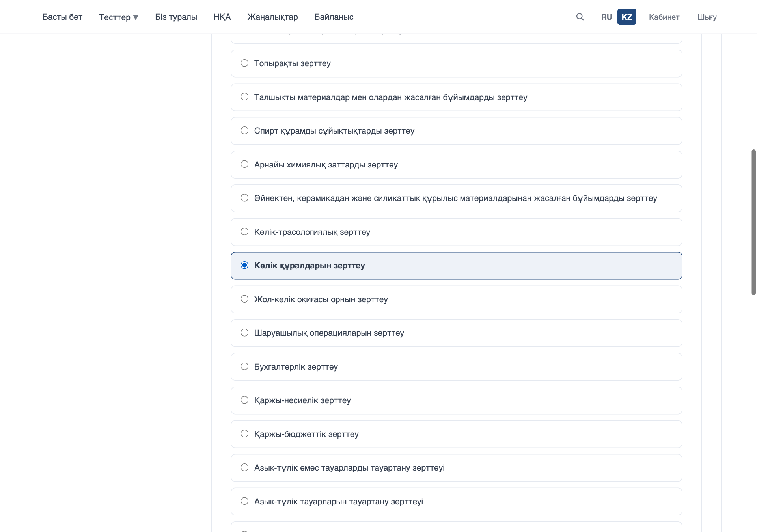Open the Кабинет link
Viewport: 757px width, 532px height.
tap(664, 17)
